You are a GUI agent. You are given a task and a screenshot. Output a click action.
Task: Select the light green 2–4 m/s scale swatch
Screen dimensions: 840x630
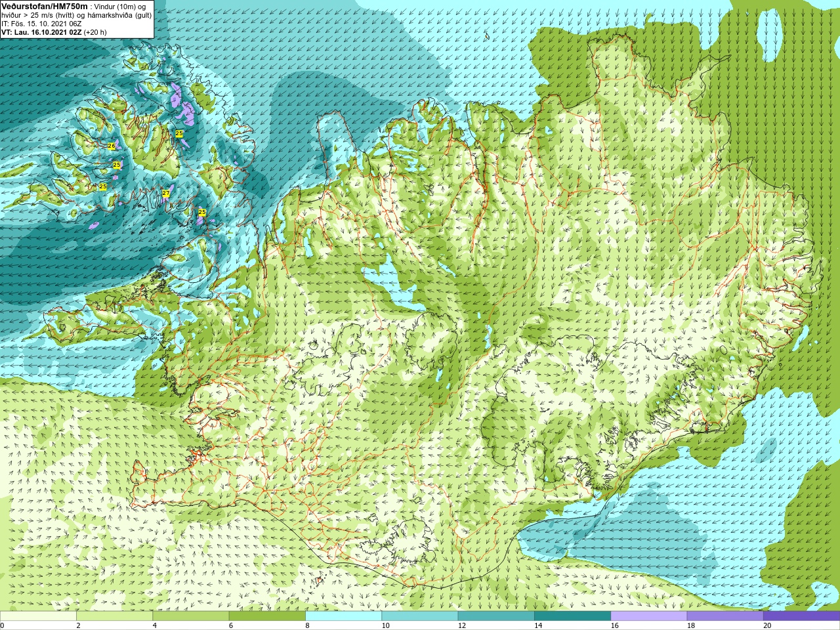pyautogui.click(x=114, y=616)
